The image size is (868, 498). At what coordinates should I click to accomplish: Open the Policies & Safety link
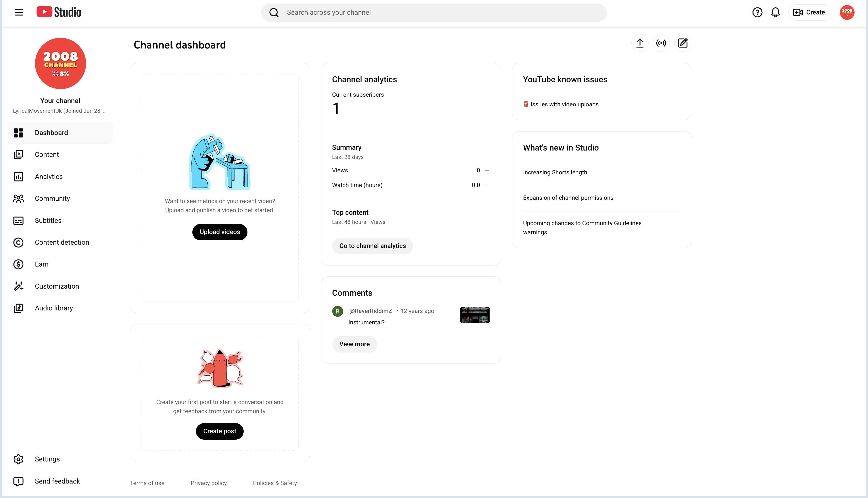[275, 483]
